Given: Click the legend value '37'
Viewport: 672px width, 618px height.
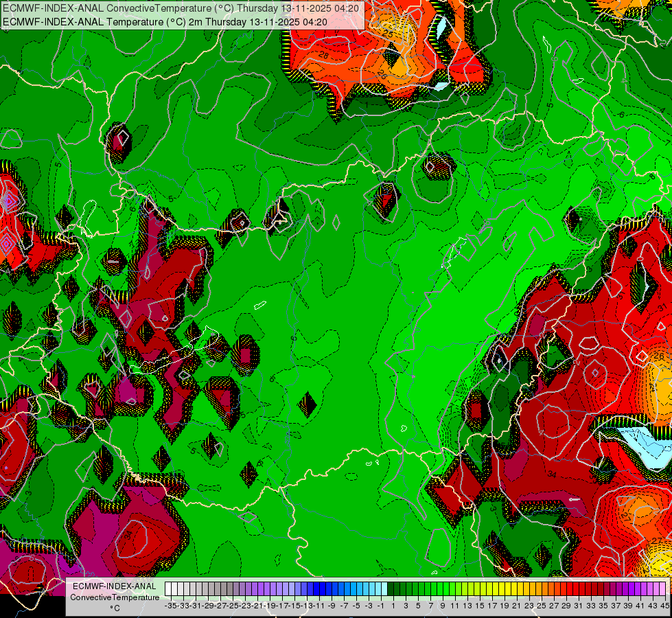Looking at the screenshot, I should pyautogui.click(x=616, y=606).
